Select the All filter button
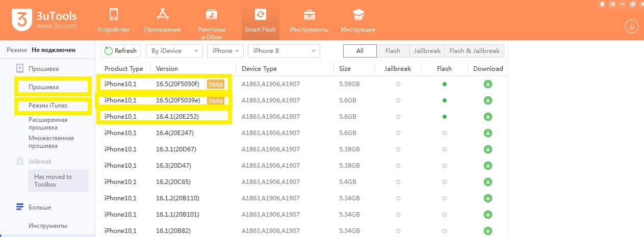The width and height of the screenshot is (644, 237). 360,50
